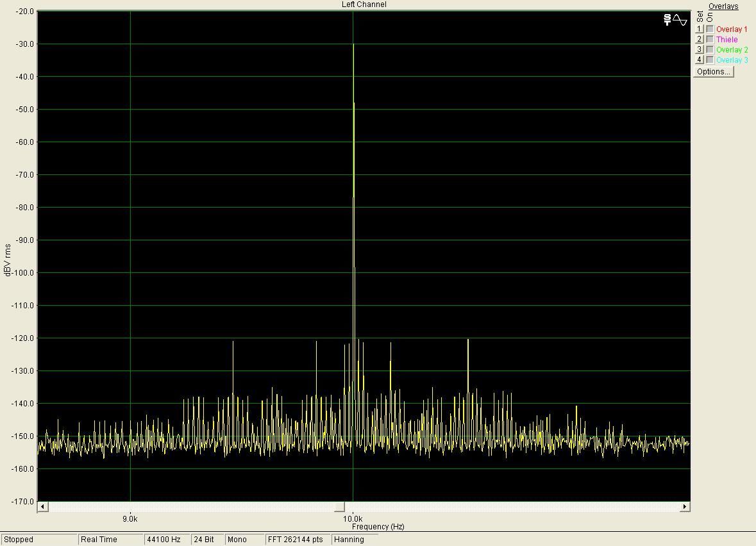Click the 'FFT 262144 pts' status field
This screenshot has width=756, height=546.
click(x=298, y=539)
